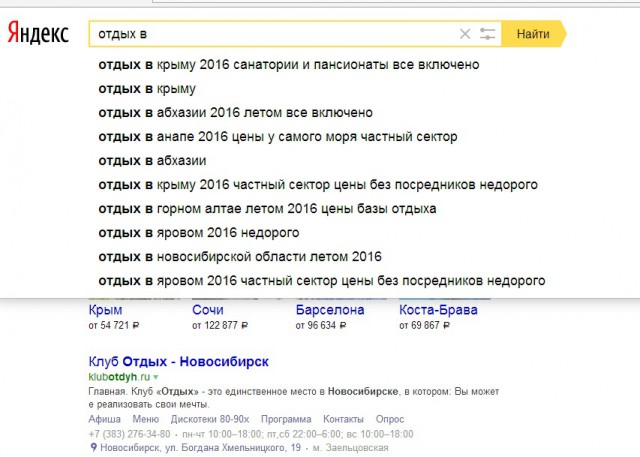The width and height of the screenshot is (640, 457).
Task: Expand dropdown arrow next to klubotdyh.ru
Action: [156, 377]
